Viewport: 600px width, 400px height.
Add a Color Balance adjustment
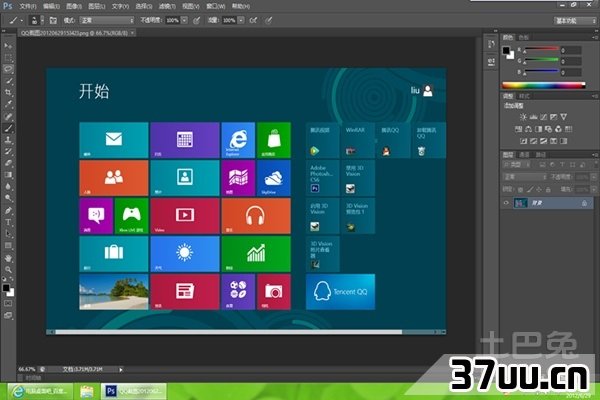528,129
